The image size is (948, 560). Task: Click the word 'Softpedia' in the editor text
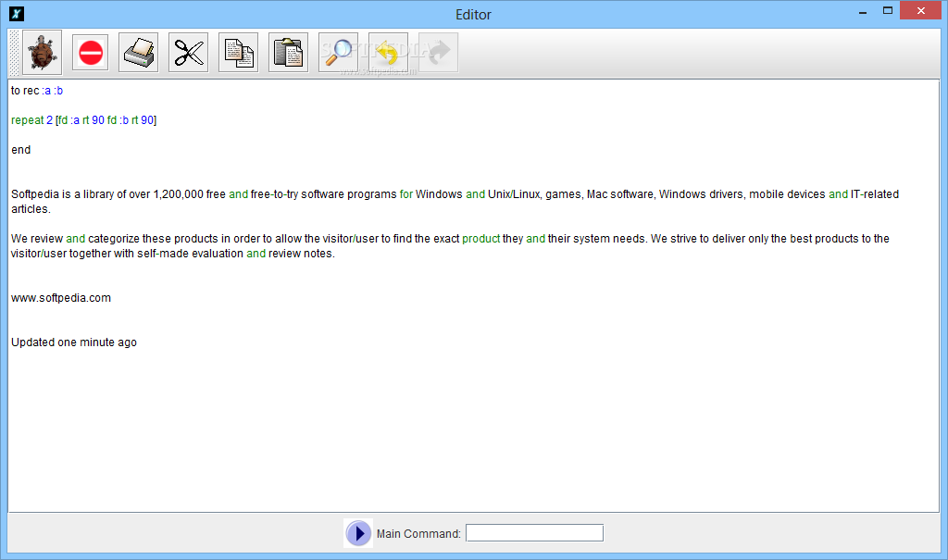tap(35, 194)
